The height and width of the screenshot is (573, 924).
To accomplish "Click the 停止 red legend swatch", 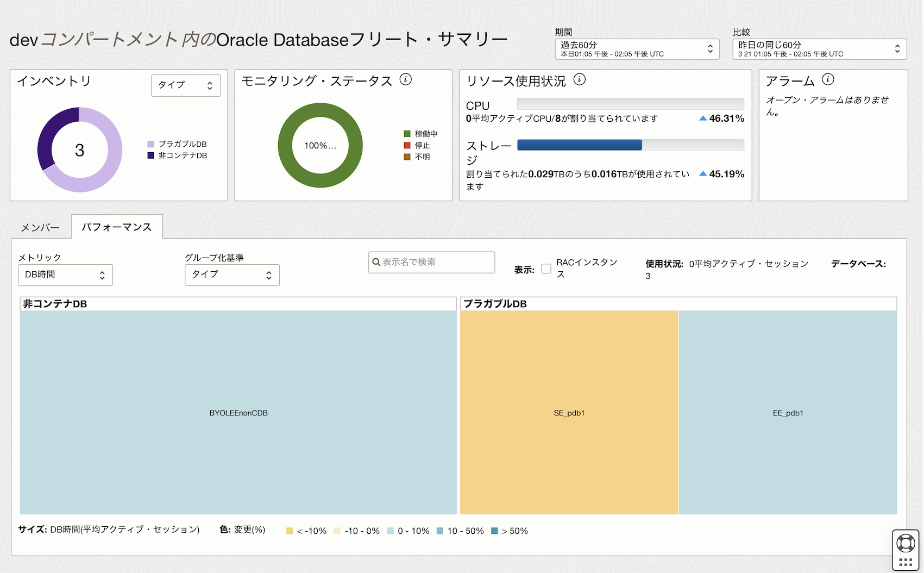I will coord(407,145).
